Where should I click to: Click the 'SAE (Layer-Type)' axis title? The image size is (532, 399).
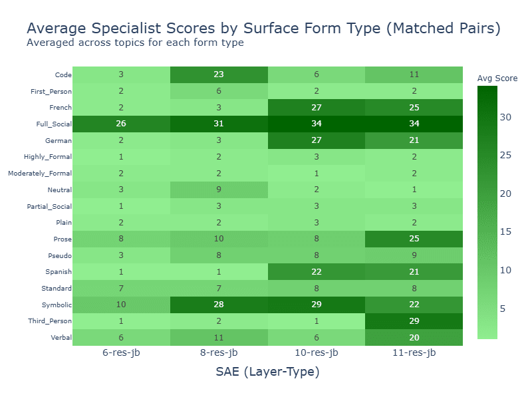[x=267, y=372]
